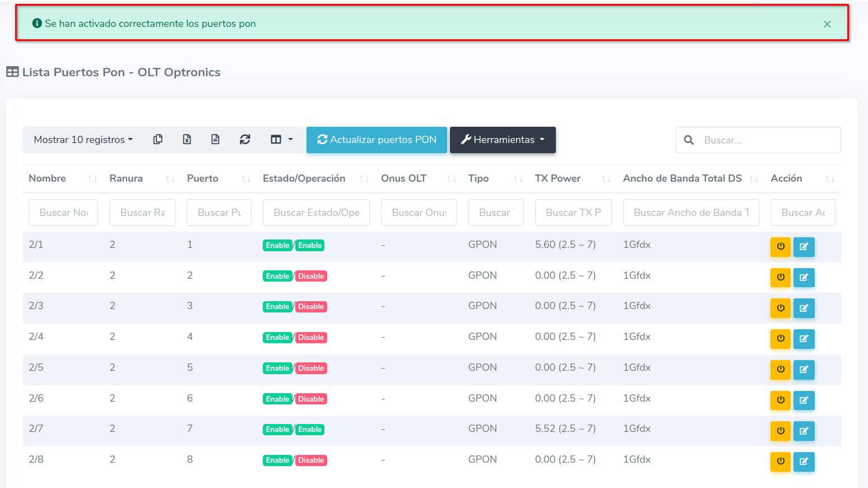Click Disable badge on port 2/3

pos(311,307)
